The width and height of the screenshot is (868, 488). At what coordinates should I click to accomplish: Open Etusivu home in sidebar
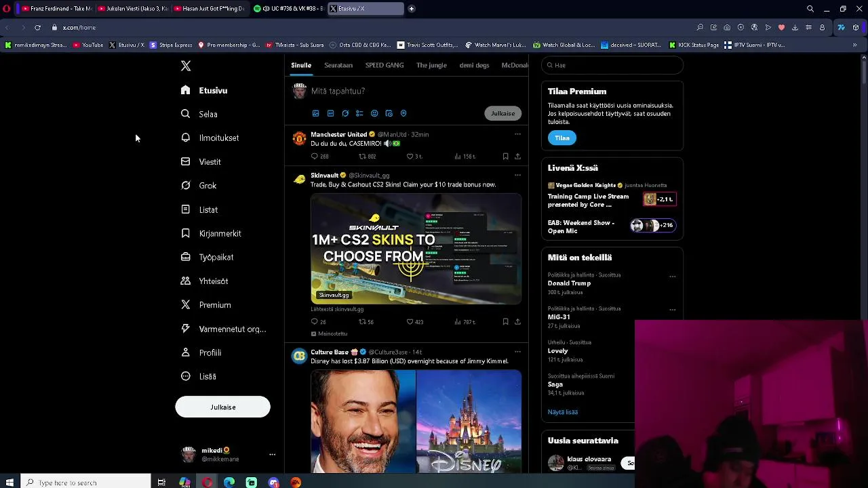[204, 90]
